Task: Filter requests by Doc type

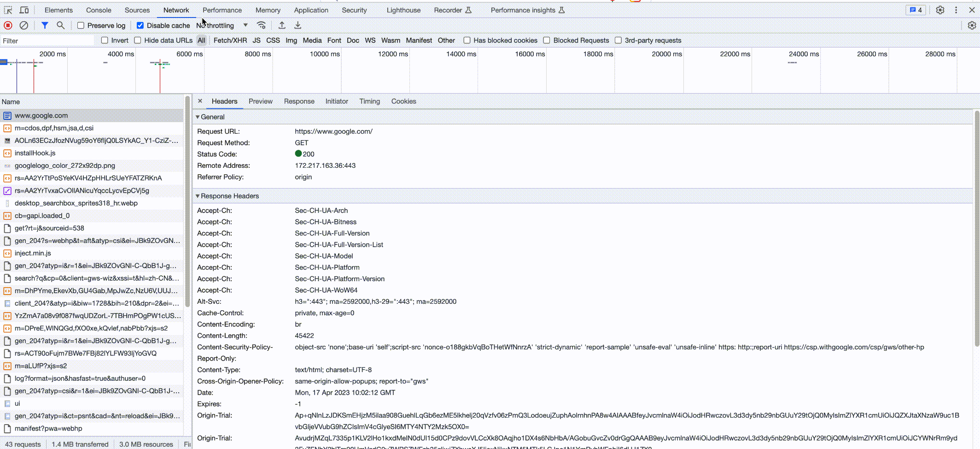Action: click(x=353, y=40)
